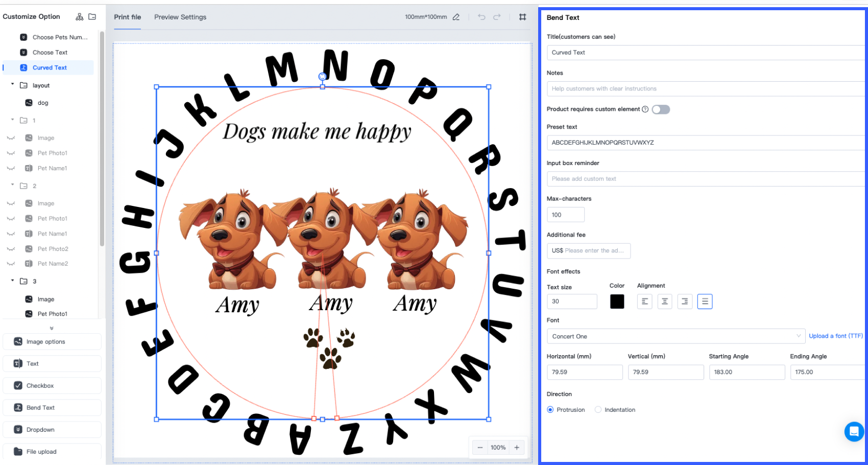Redo the last change
The height and width of the screenshot is (465, 868).
point(497,17)
